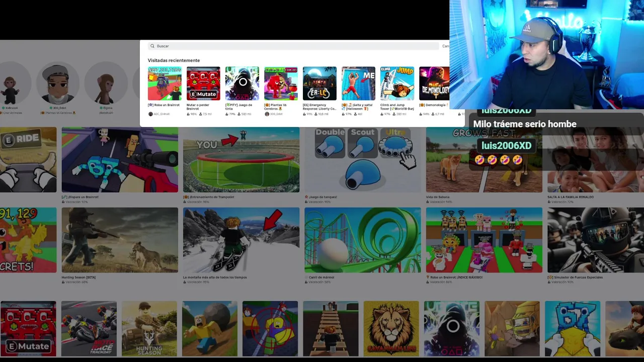Click Visitadas recientemente heading
Image resolution: width=644 pixels, height=362 pixels.
click(x=174, y=60)
